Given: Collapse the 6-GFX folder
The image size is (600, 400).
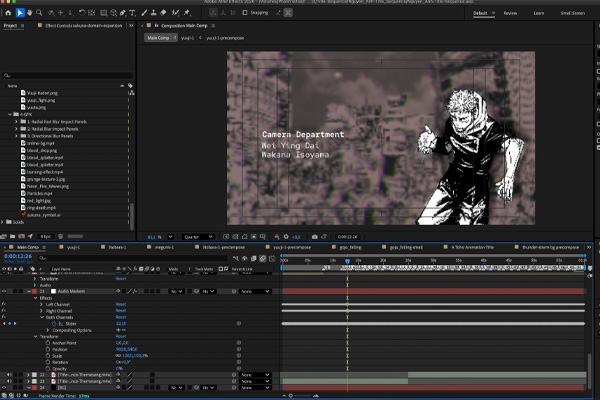Looking at the screenshot, I should [10, 114].
